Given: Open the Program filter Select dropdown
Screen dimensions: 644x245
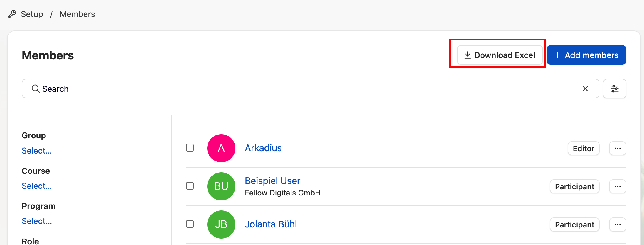Looking at the screenshot, I should coord(37,221).
